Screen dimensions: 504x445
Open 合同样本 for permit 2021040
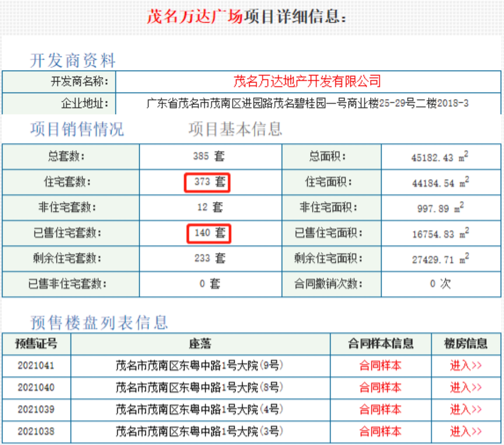380,387
